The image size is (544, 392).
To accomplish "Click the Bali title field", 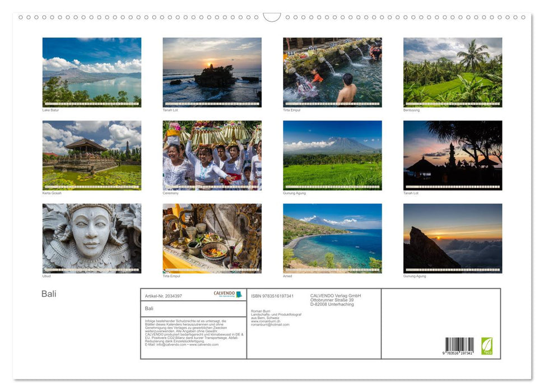I will coord(148,308).
